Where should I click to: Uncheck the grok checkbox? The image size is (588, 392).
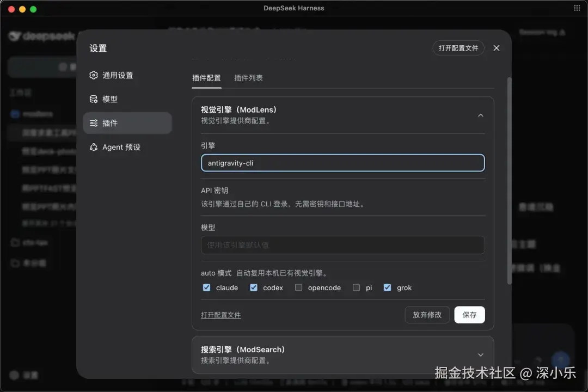(x=388, y=287)
